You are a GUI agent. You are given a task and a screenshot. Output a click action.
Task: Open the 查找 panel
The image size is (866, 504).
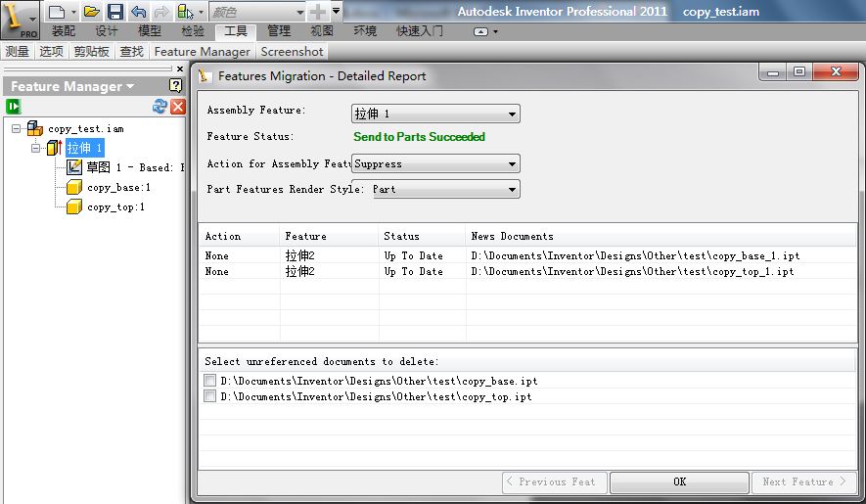132,52
